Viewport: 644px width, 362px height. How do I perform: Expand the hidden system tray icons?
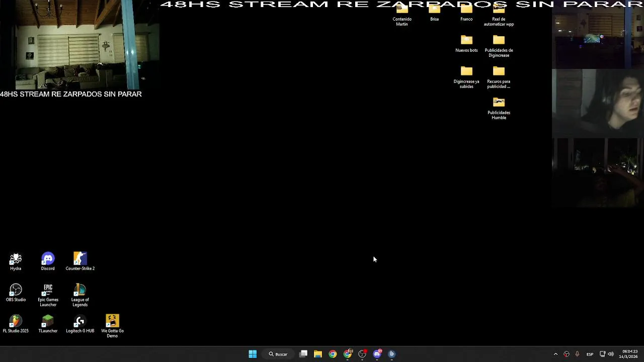pyautogui.click(x=555, y=354)
